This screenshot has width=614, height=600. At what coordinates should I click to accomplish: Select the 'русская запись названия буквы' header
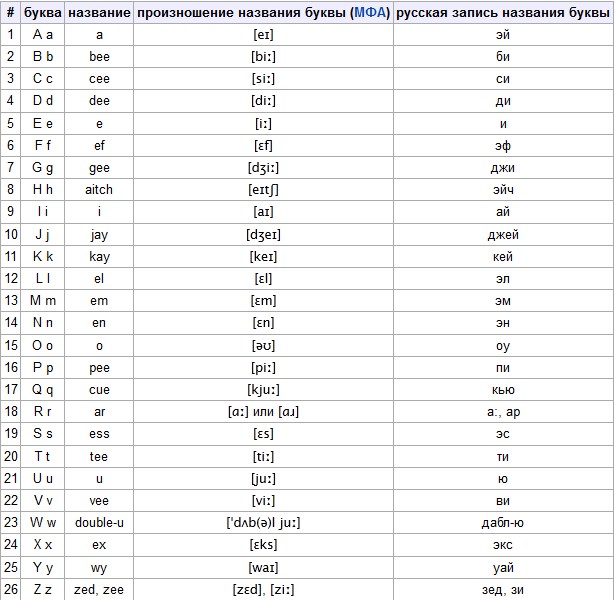pyautogui.click(x=503, y=13)
